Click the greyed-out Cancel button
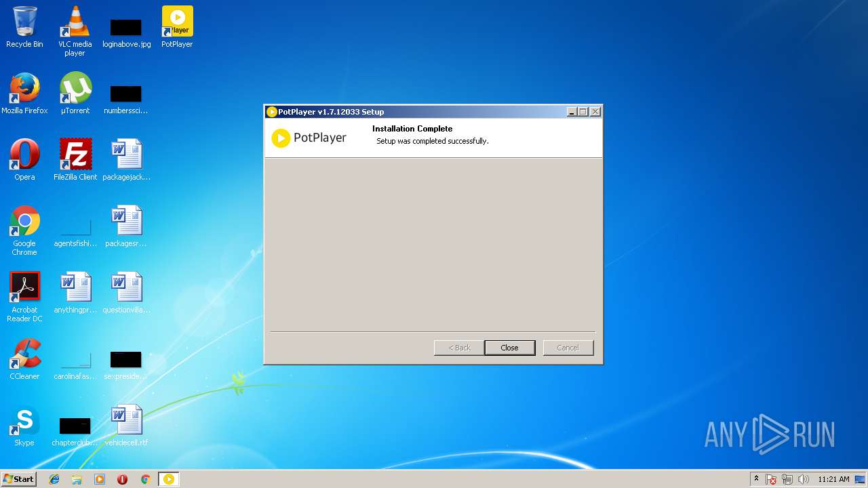Screen dimensions: 868x488 (x=568, y=348)
